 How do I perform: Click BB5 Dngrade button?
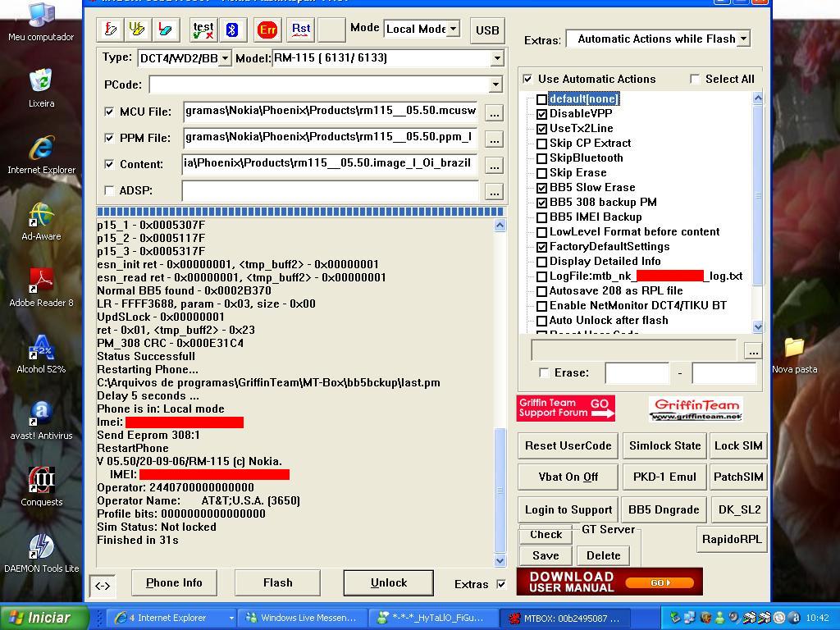664,510
